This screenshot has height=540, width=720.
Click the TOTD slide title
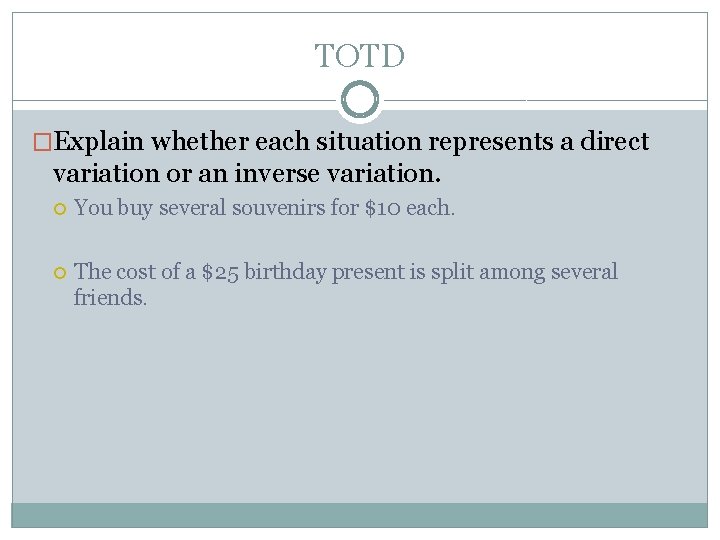click(360, 56)
